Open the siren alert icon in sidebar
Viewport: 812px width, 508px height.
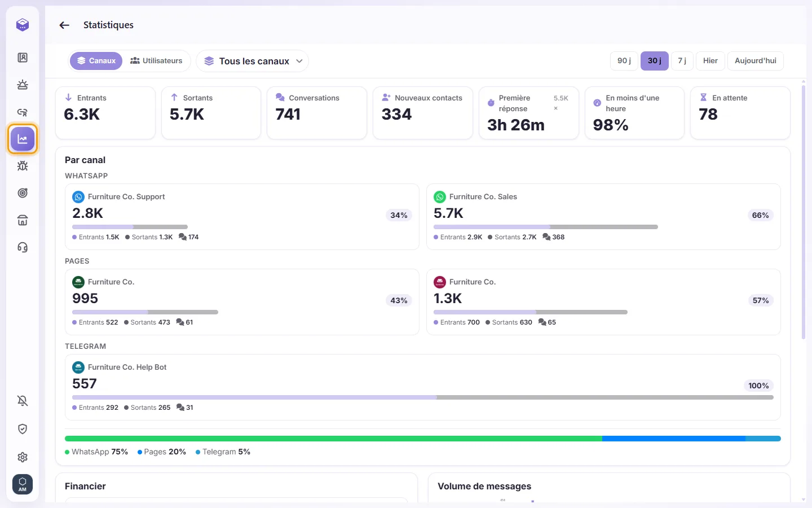click(23, 85)
